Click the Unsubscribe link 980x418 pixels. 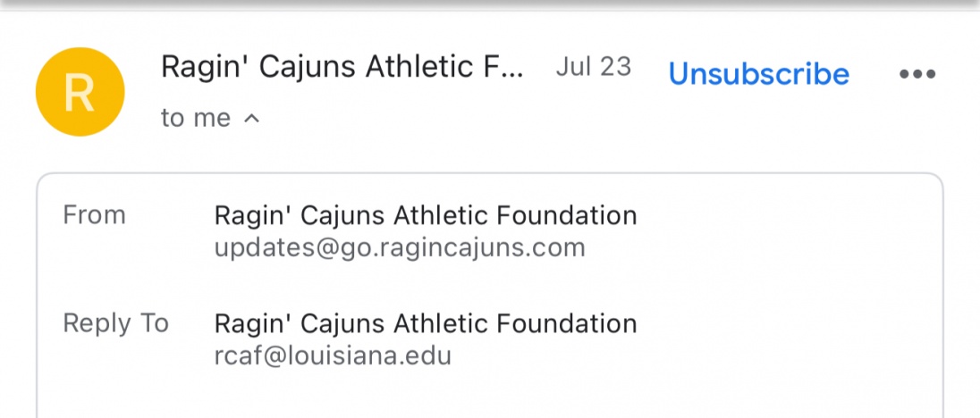coord(758,73)
